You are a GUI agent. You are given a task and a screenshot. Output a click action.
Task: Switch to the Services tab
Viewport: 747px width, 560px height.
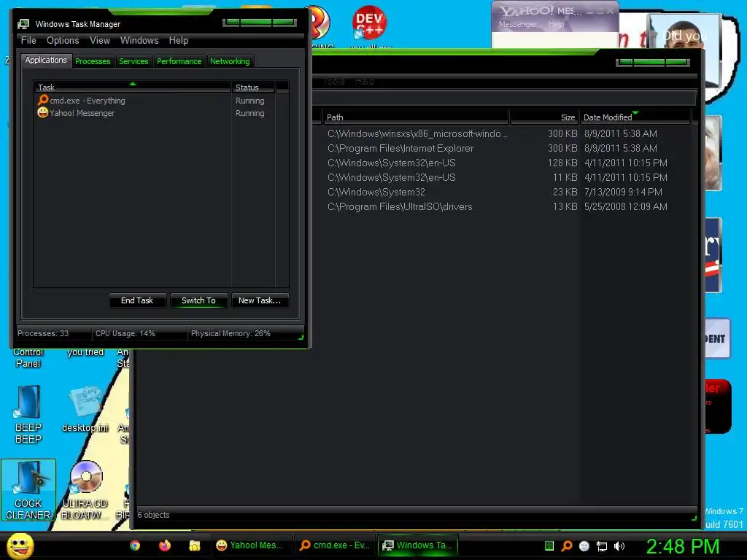tap(133, 61)
